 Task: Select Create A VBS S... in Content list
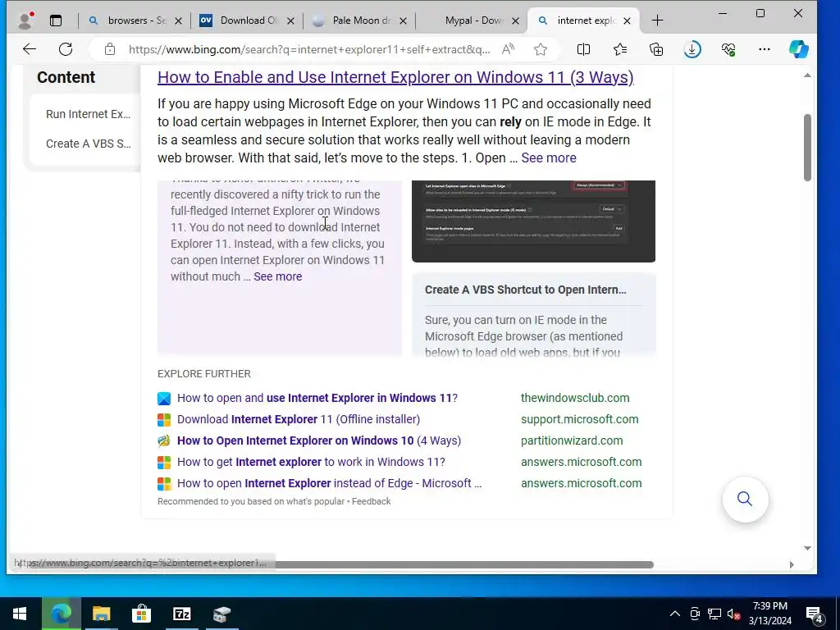tap(89, 144)
